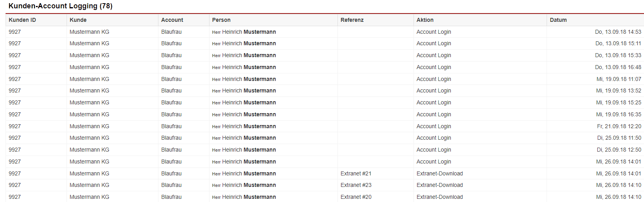Image resolution: width=644 pixels, height=202 pixels.
Task: Click Mustermann KG in the 13.09.18 16:48 row
Action: (x=89, y=67)
